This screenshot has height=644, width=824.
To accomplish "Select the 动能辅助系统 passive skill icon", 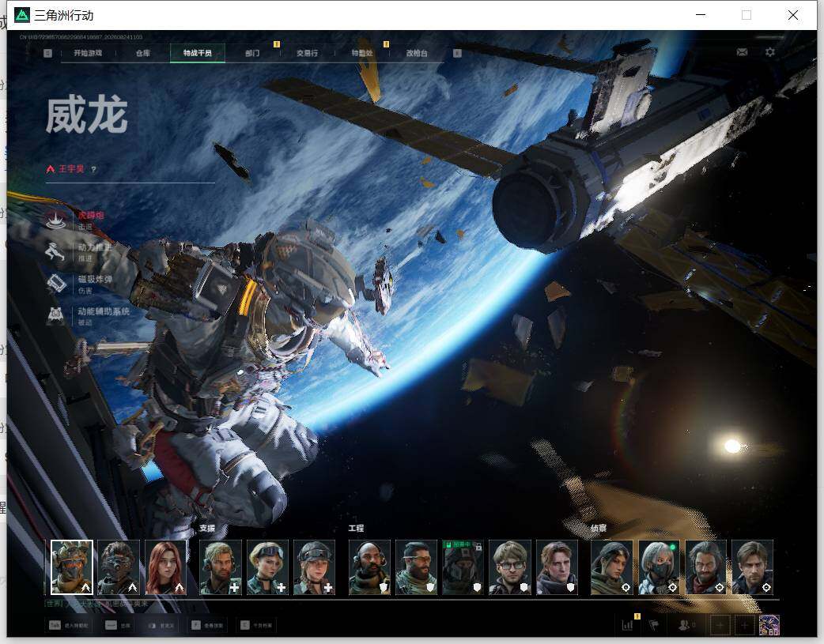I will coord(55,316).
